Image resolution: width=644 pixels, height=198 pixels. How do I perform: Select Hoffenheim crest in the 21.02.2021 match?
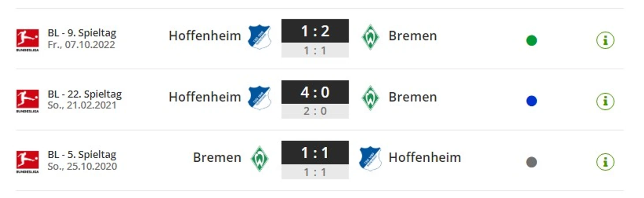pyautogui.click(x=259, y=98)
